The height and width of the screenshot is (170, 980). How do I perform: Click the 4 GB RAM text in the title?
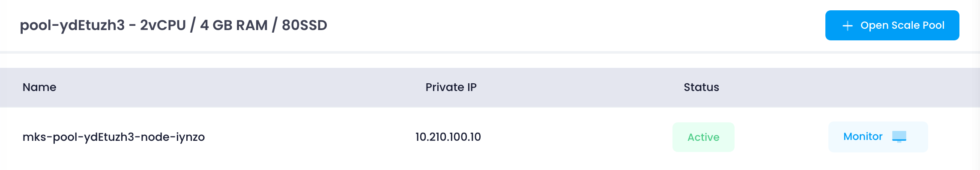[x=234, y=25]
